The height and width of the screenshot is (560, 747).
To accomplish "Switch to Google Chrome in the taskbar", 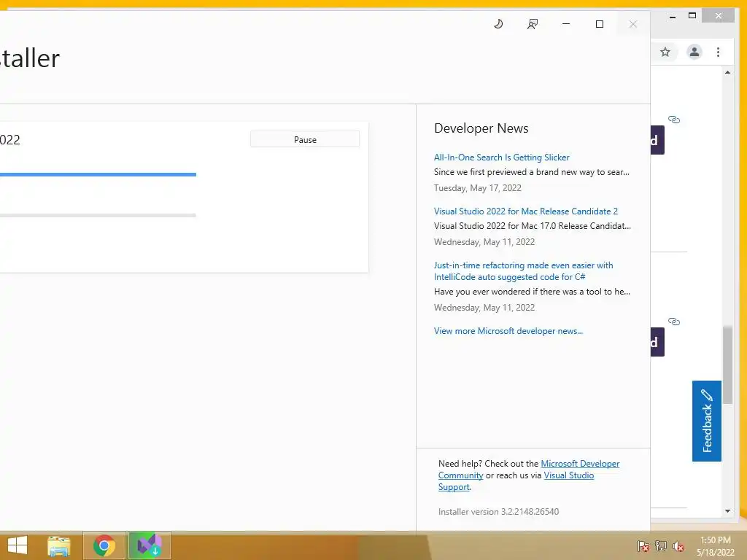I will point(104,545).
